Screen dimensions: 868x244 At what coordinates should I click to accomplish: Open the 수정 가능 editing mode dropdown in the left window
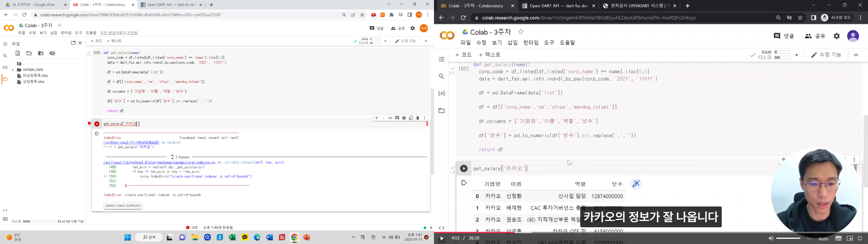pyautogui.click(x=406, y=41)
